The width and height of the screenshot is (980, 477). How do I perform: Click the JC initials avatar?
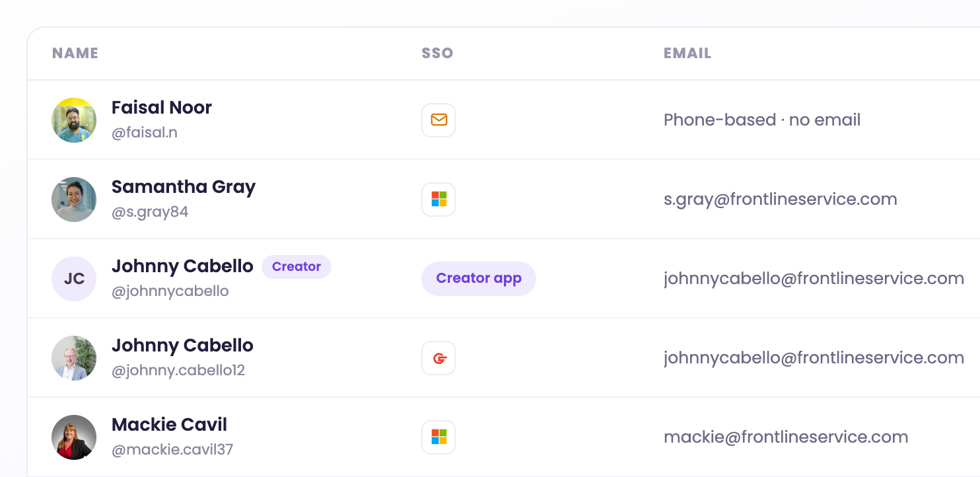pos(74,279)
